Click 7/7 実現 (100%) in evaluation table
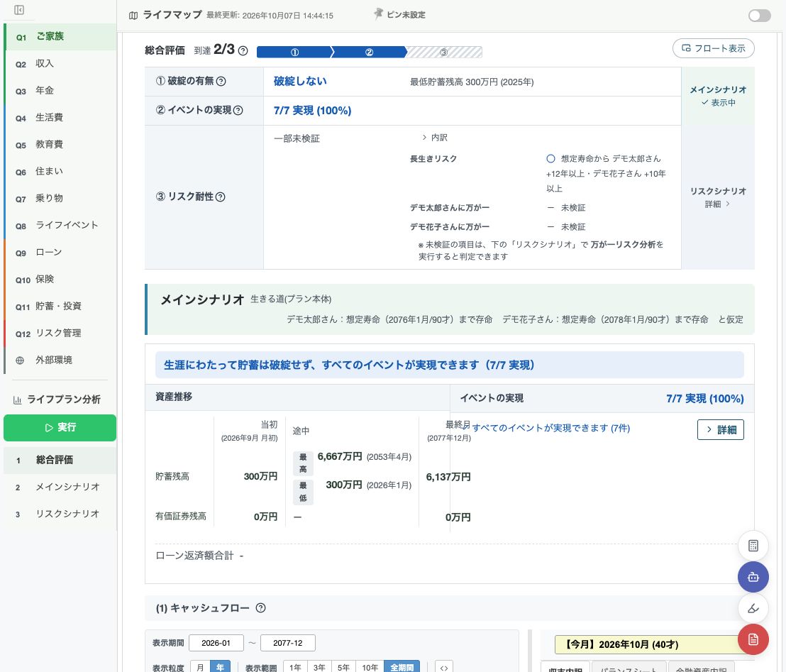The image size is (786, 672). (x=312, y=110)
